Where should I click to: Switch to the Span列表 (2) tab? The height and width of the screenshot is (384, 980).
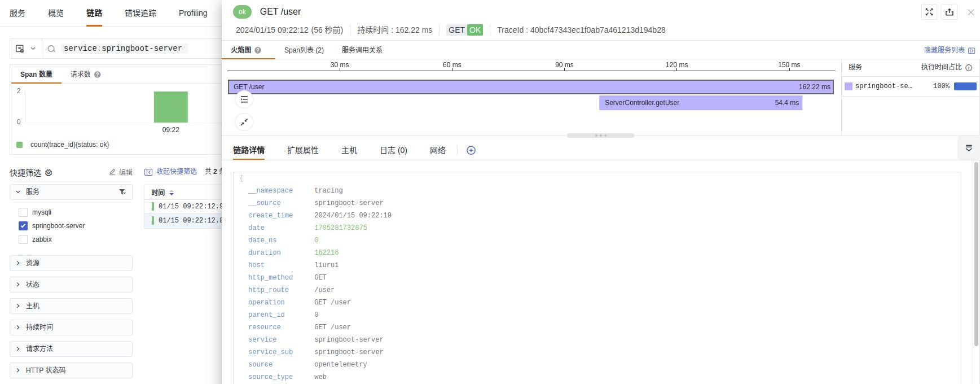coord(304,50)
